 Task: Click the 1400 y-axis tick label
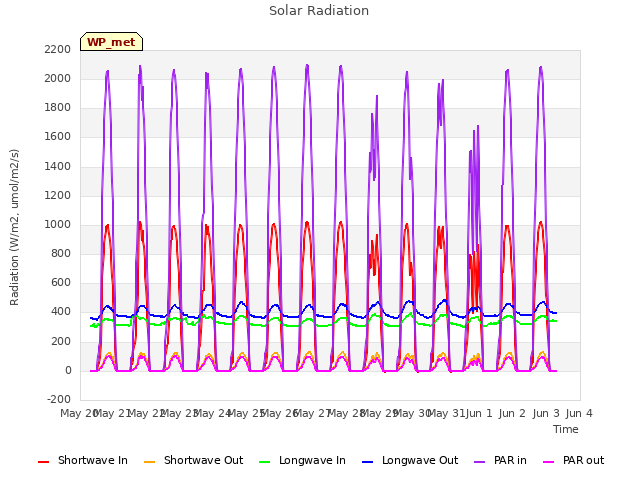pos(58,166)
